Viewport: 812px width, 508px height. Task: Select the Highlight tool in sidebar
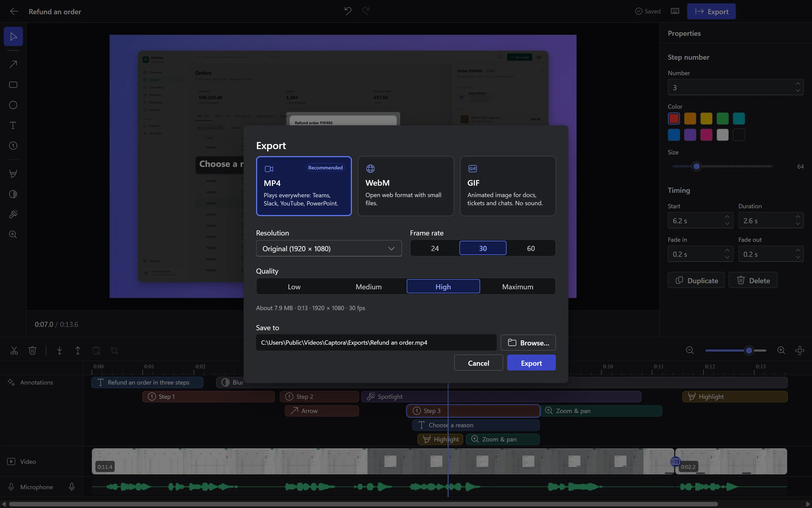click(13, 174)
